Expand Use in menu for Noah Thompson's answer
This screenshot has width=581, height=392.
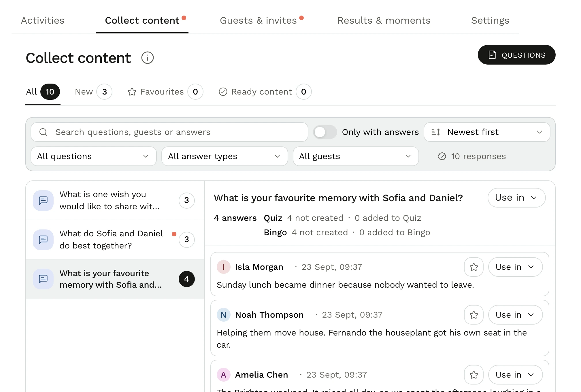[515, 315]
